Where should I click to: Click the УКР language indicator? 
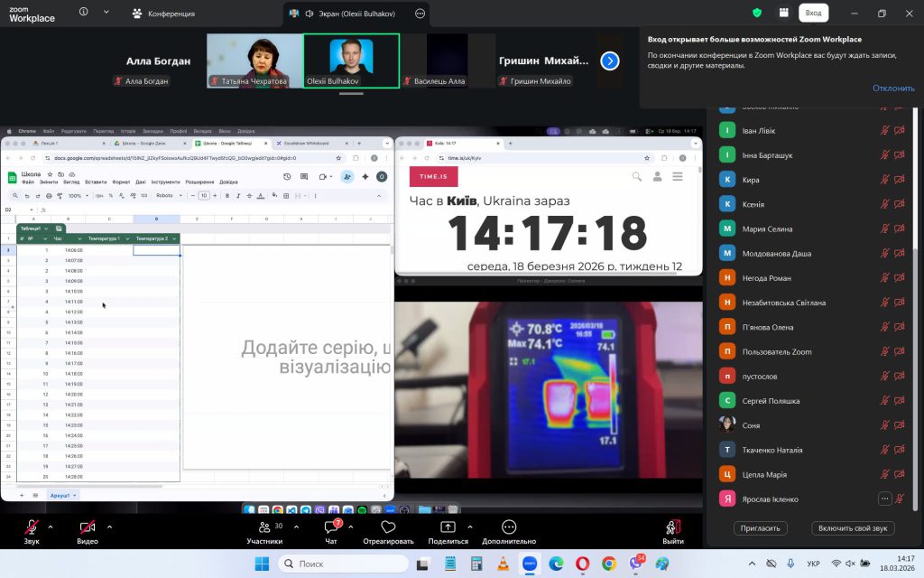813,564
